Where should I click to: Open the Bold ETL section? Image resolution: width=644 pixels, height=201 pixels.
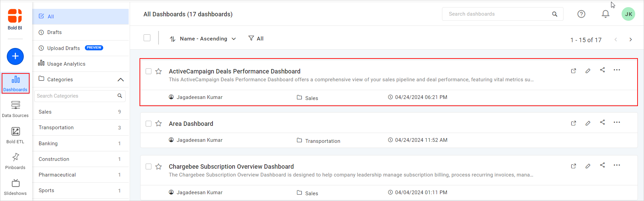pos(15,135)
